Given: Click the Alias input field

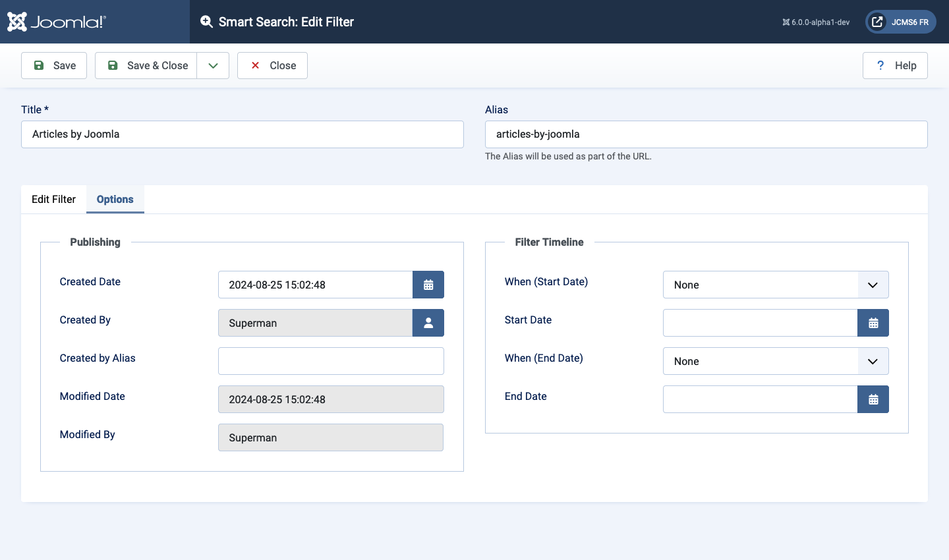Looking at the screenshot, I should tap(706, 134).
